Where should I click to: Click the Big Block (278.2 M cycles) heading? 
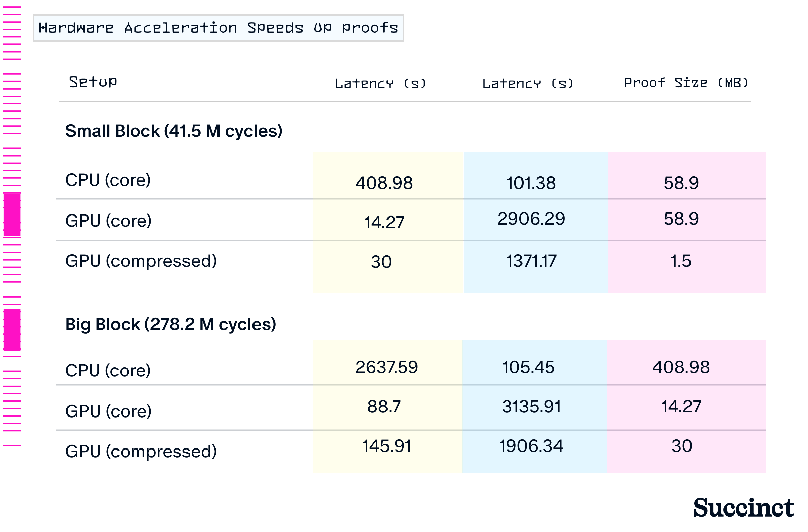point(170,324)
